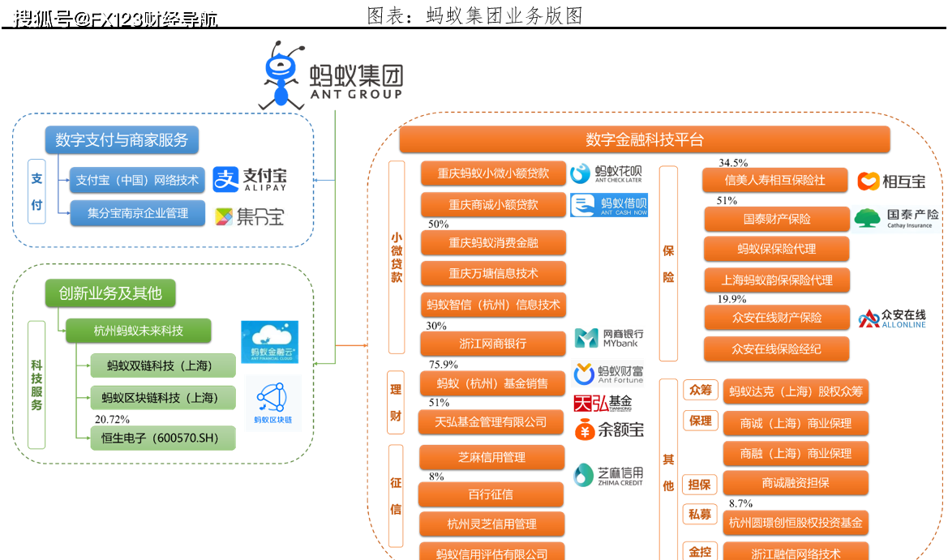Click the 重庆蚂蚁小微小额贷款 box
Screen dimensions: 948x560
(x=493, y=173)
